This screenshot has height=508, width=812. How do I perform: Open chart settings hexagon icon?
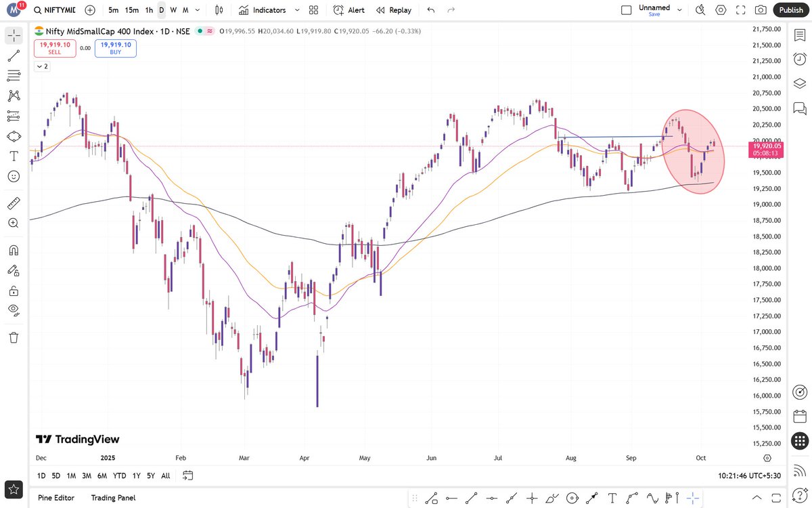[x=721, y=10]
